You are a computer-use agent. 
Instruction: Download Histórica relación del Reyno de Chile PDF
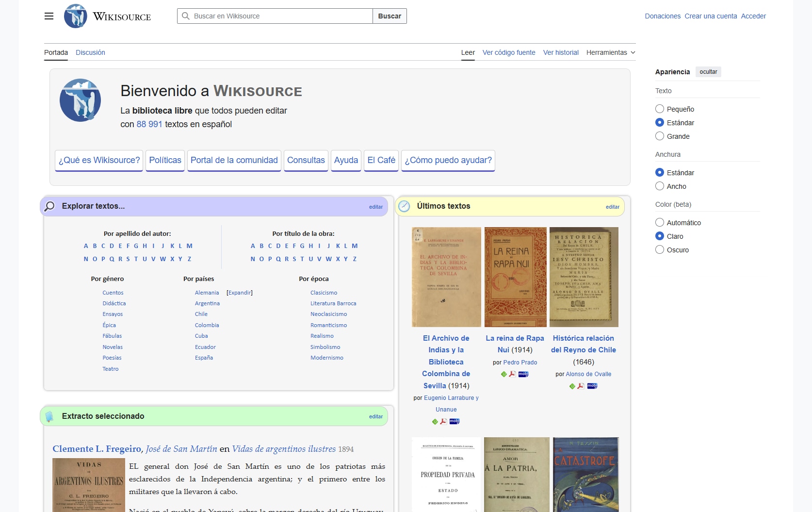581,386
